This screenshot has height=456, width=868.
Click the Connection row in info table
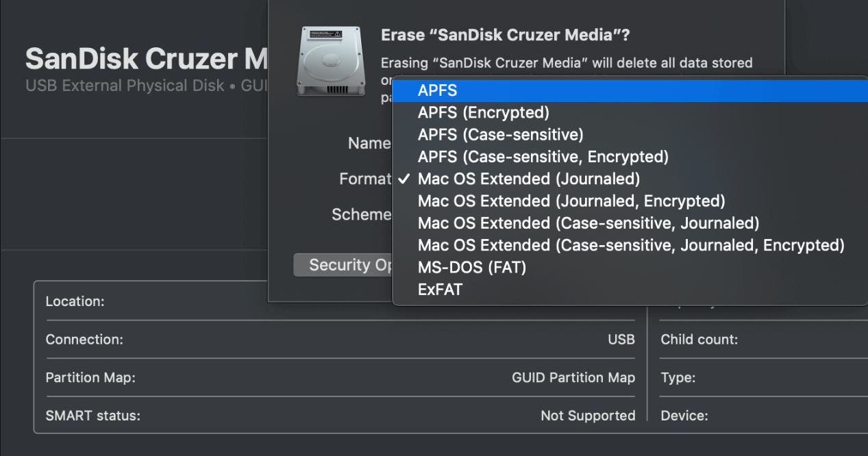tap(84, 340)
